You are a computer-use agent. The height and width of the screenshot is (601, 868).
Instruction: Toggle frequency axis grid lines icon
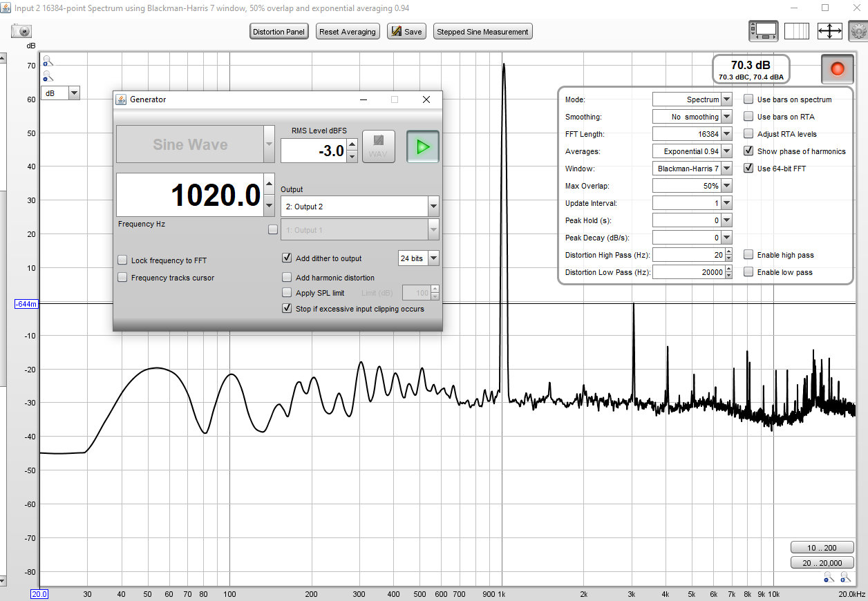[x=796, y=31]
